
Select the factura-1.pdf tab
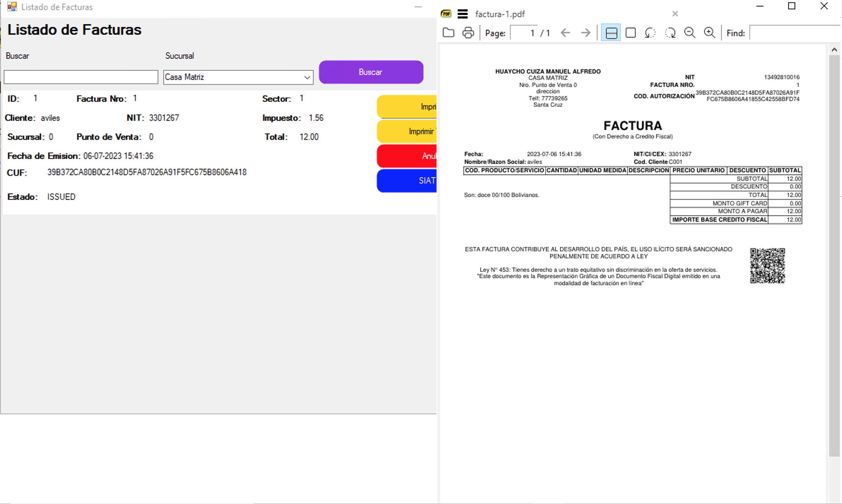point(500,14)
